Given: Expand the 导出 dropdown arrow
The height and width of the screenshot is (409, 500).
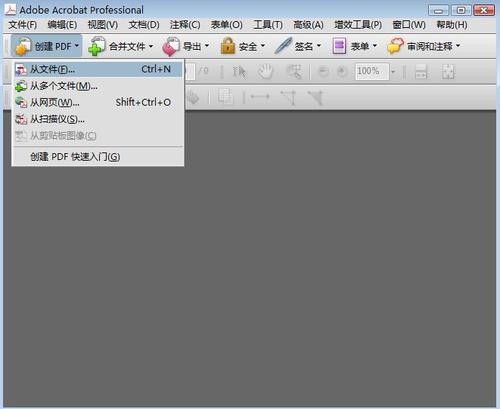Looking at the screenshot, I should (x=207, y=46).
